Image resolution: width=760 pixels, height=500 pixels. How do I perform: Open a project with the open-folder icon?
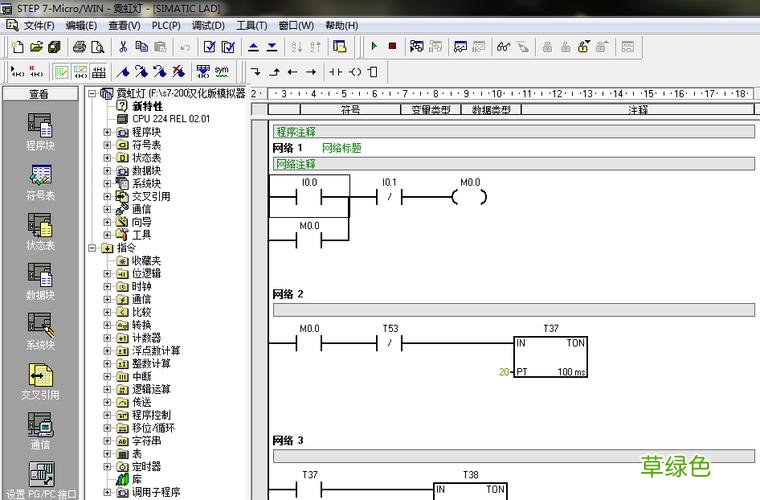tap(36, 47)
